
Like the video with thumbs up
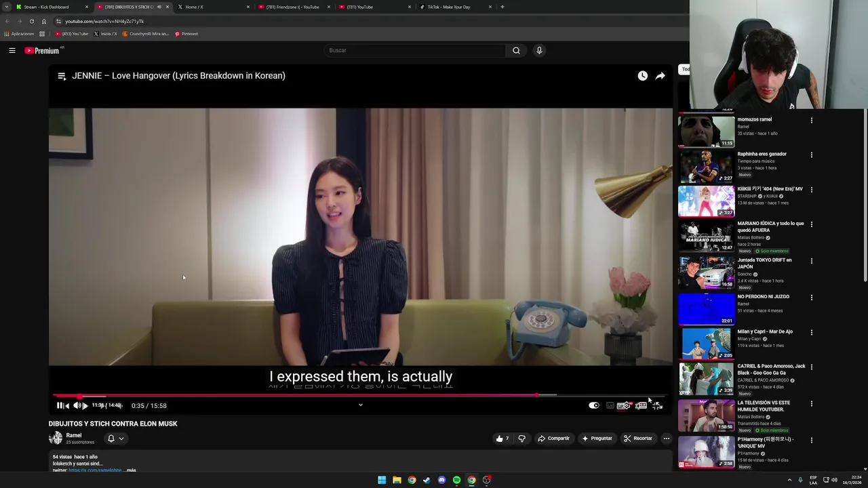[x=502, y=439]
